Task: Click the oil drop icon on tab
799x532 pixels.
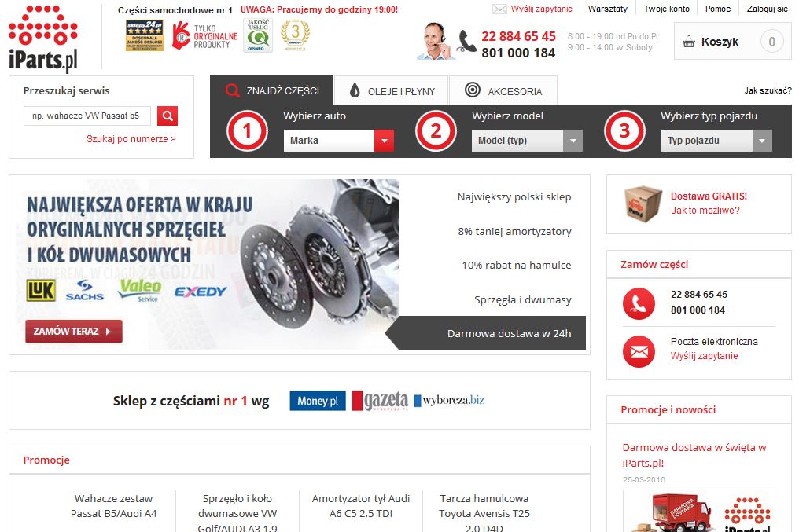Action: (355, 90)
